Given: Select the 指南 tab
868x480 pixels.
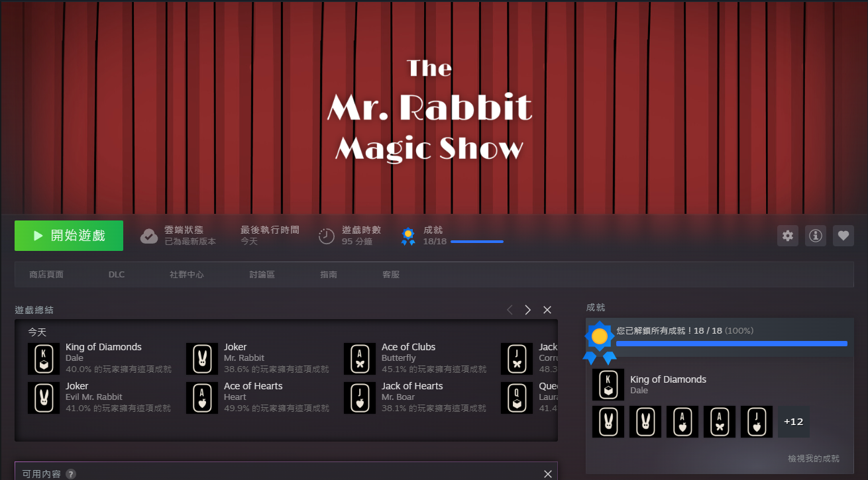Looking at the screenshot, I should click(x=329, y=274).
